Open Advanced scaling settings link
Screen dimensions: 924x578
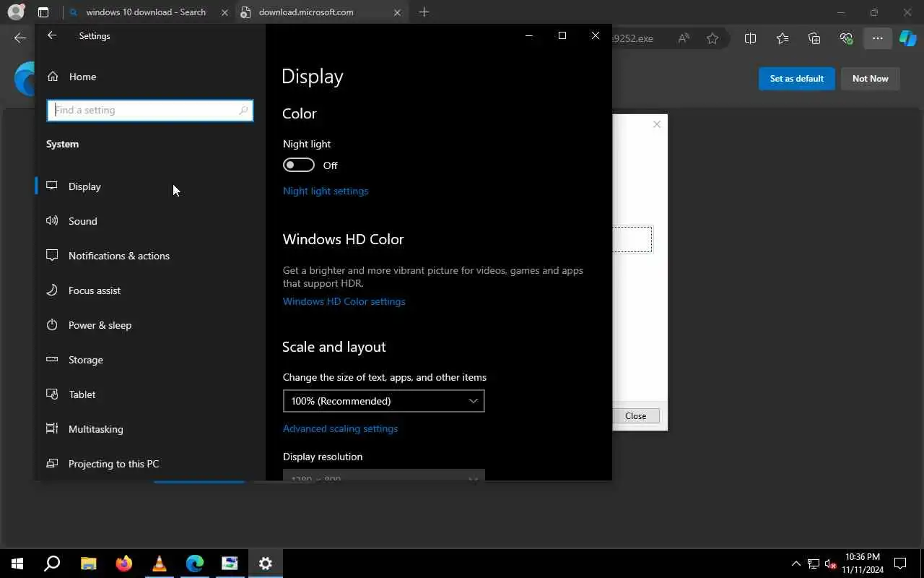[x=340, y=428]
